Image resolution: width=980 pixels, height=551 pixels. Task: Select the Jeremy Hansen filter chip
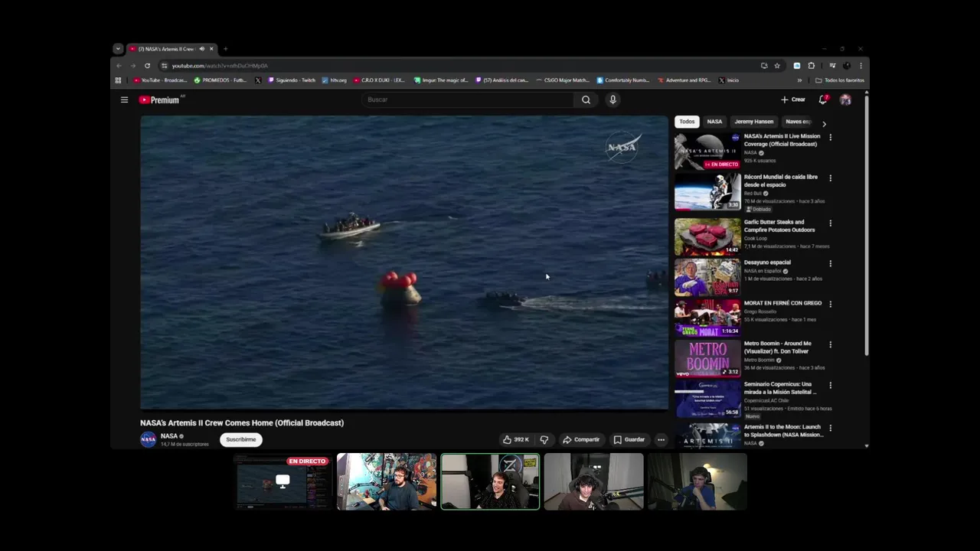click(x=754, y=122)
